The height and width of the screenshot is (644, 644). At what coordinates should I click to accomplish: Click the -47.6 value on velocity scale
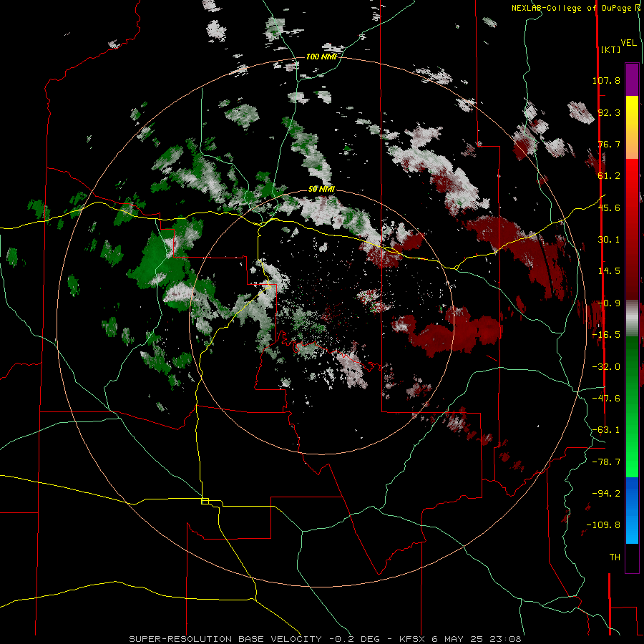(x=606, y=399)
